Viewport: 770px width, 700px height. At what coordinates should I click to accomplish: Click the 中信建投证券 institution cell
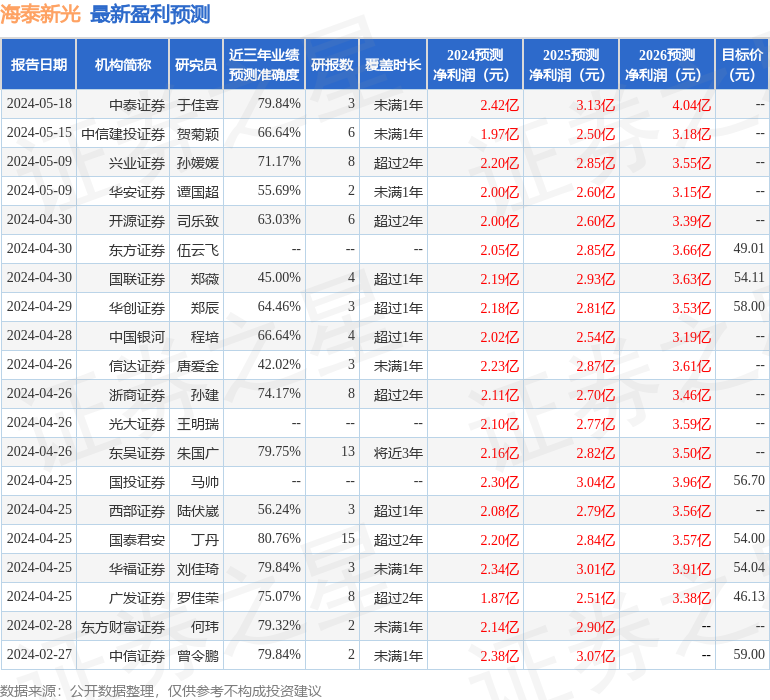123,134
